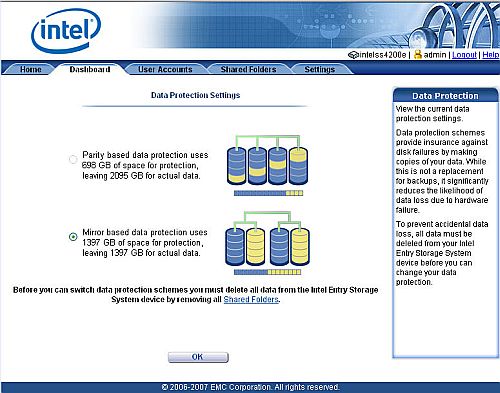Click the 'To prevent accidental data loss' paragraph
The image size is (500, 393).
click(x=442, y=253)
